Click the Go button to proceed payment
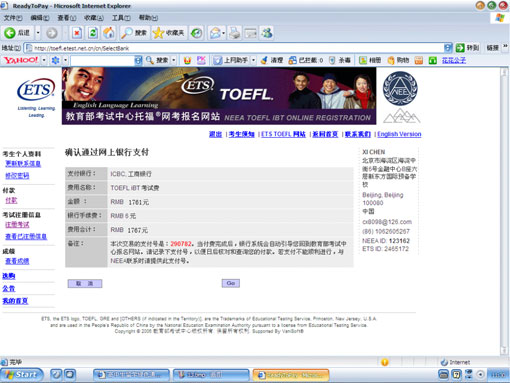 (231, 283)
